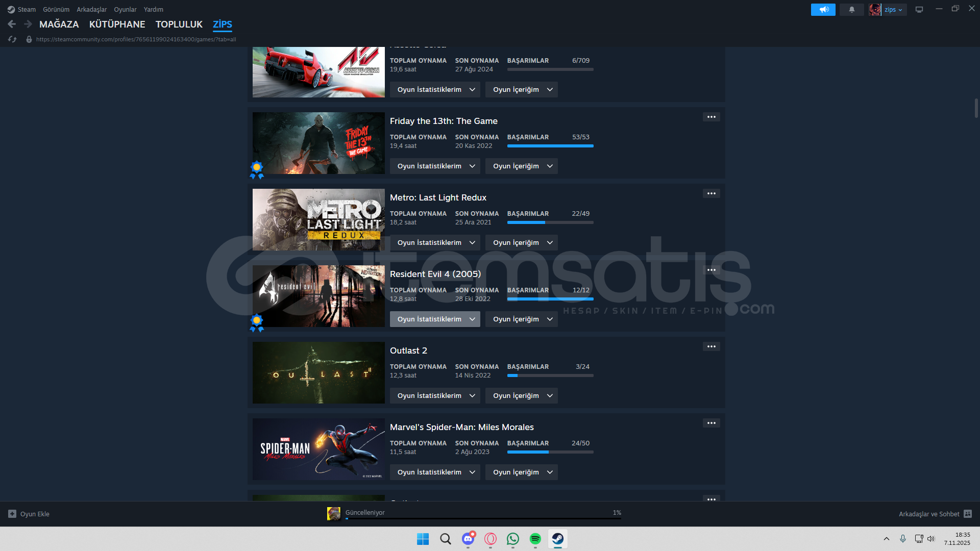Open the notifications bell
Viewport: 980px width, 551px height.
click(x=851, y=10)
